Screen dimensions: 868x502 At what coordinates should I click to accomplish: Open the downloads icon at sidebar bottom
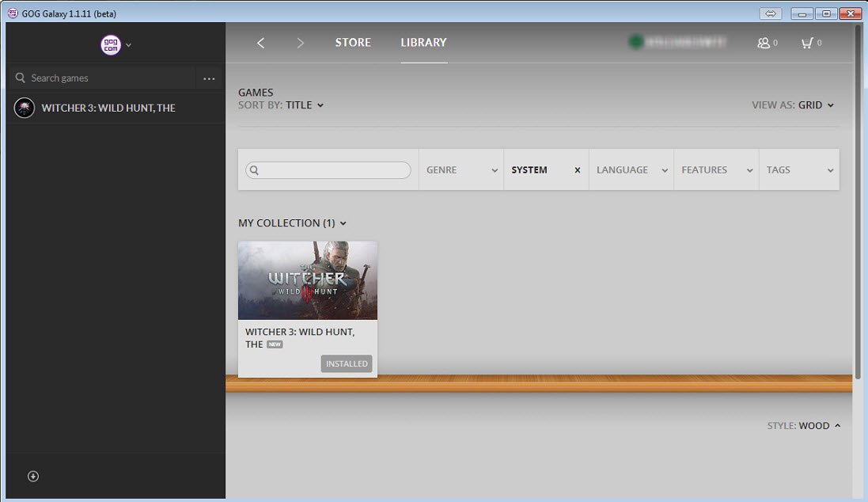click(33, 476)
